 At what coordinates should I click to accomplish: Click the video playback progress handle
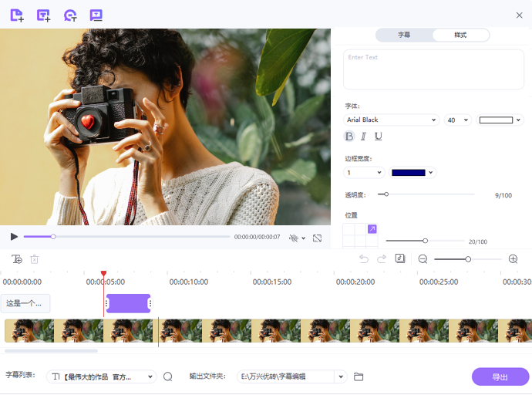pos(53,237)
